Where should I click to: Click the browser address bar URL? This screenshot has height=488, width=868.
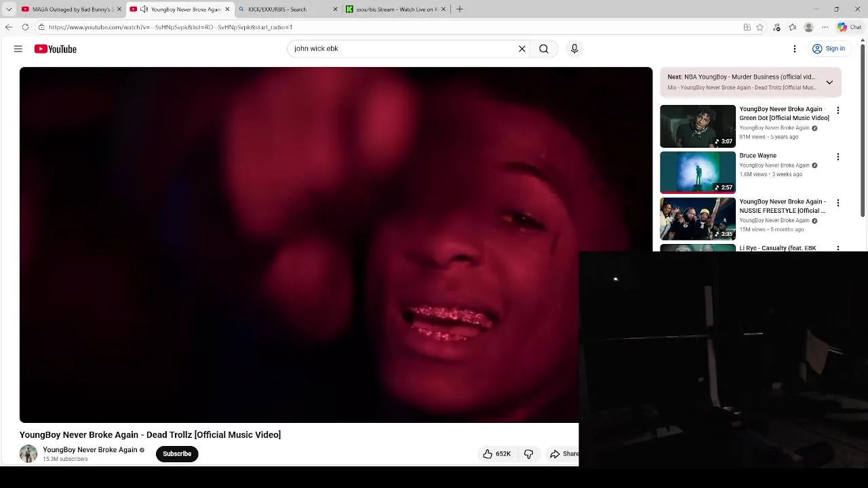(170, 27)
